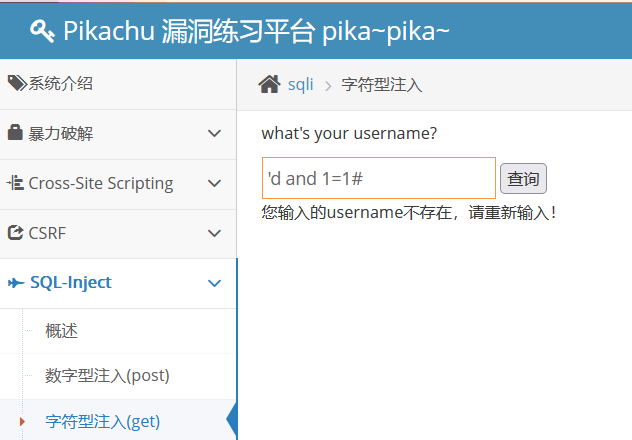The image size is (632, 440).
Task: Expand the CSRF menu chevron
Action: [x=214, y=233]
